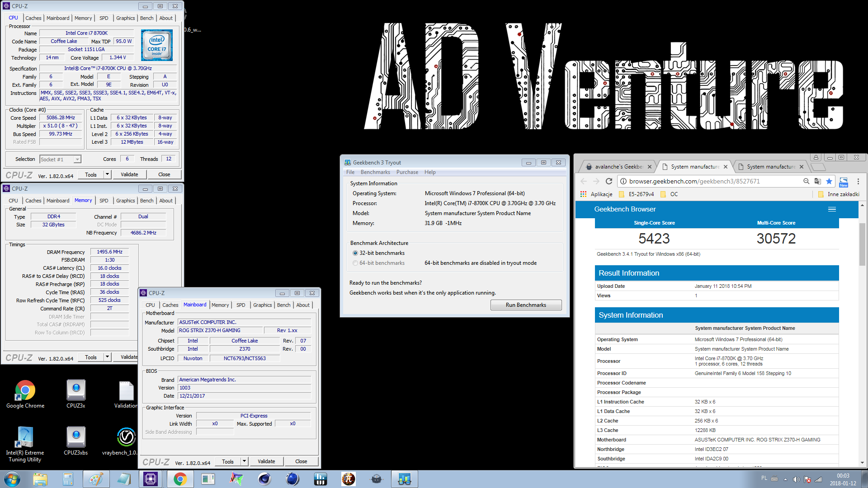The width and height of the screenshot is (868, 488).
Task: Open Geekbench Browser hamburger menu
Action: [x=832, y=209]
